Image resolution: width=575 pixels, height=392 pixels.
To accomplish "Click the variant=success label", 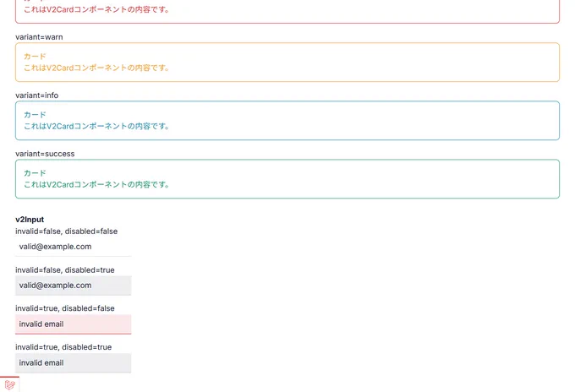I will point(45,154).
